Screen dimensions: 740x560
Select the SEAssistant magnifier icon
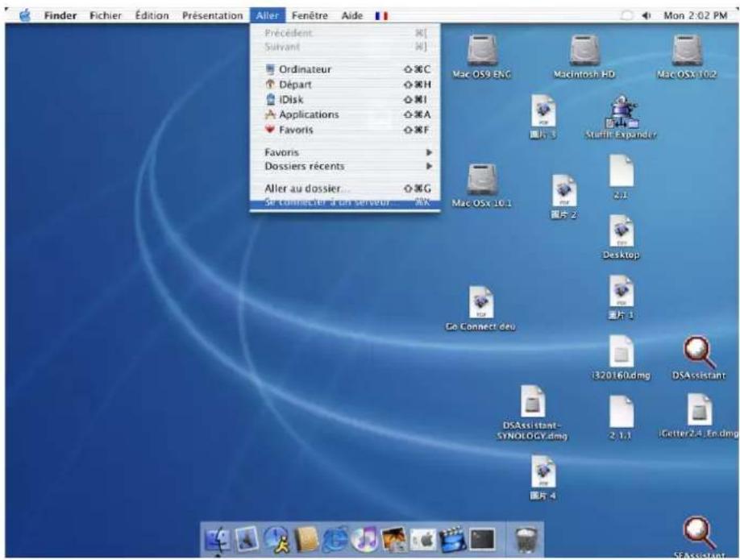pyautogui.click(x=699, y=533)
